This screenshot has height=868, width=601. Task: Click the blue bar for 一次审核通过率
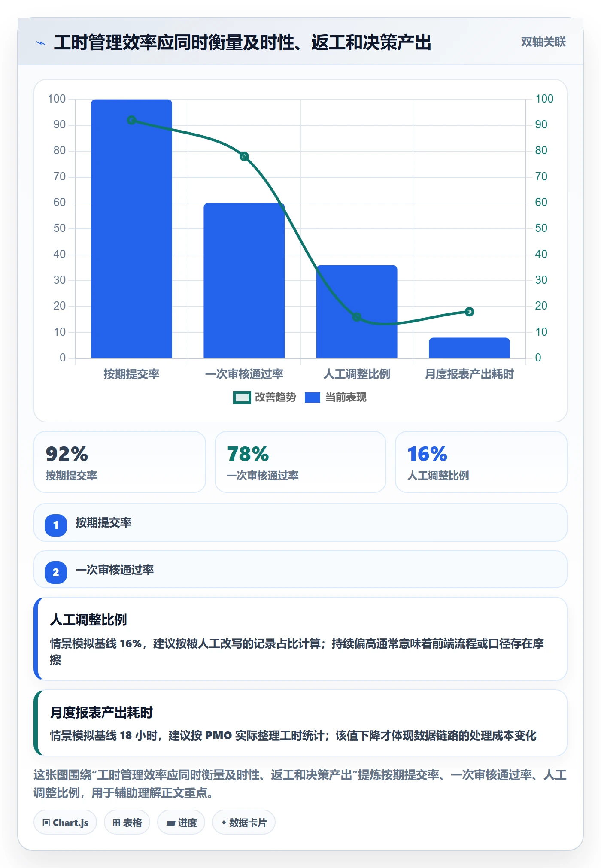coord(244,281)
